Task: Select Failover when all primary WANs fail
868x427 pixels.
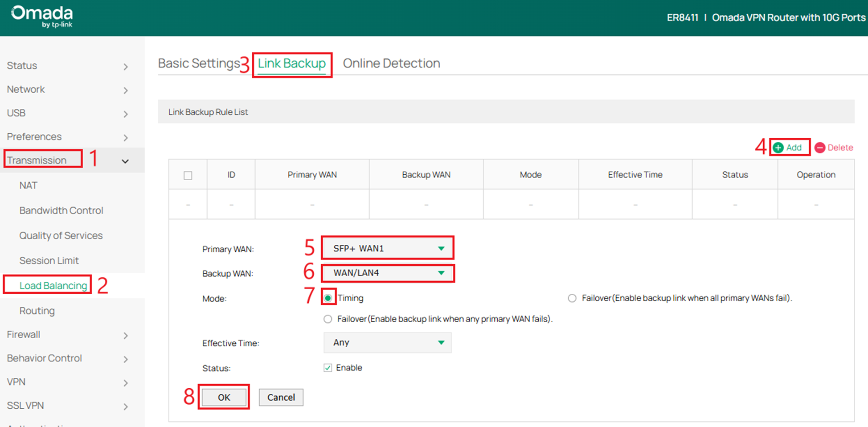Action: click(x=572, y=298)
